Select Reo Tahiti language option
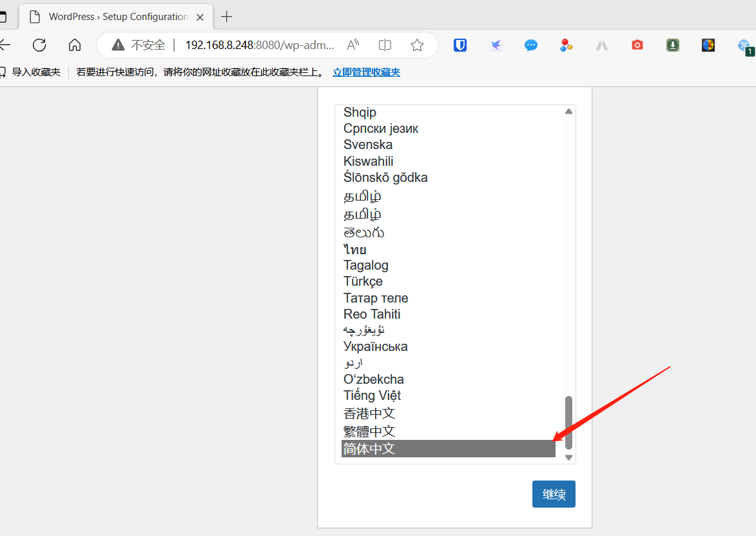The height and width of the screenshot is (536, 756). pos(449,314)
